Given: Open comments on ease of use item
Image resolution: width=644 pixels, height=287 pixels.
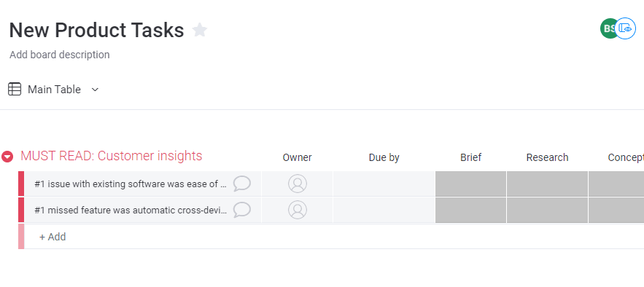Looking at the screenshot, I should point(242,184).
